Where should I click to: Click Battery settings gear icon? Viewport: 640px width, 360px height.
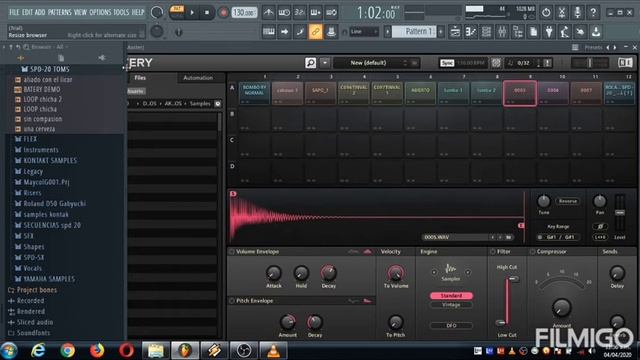(496, 63)
